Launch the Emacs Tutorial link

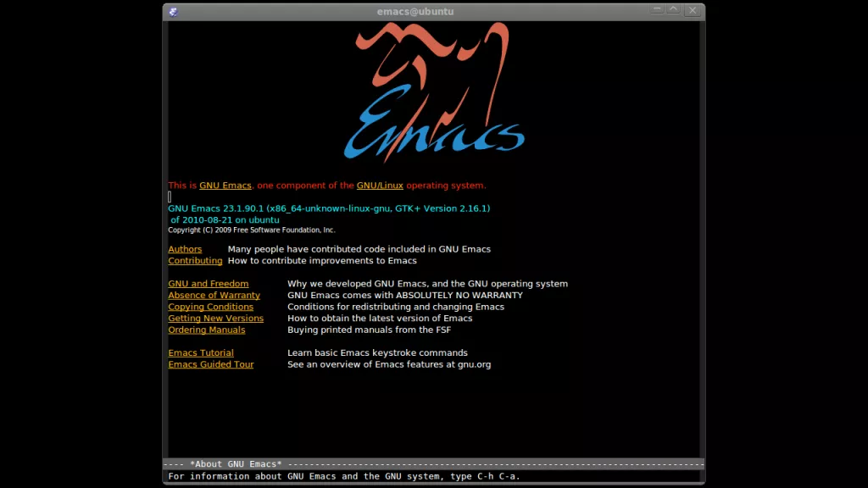point(201,353)
